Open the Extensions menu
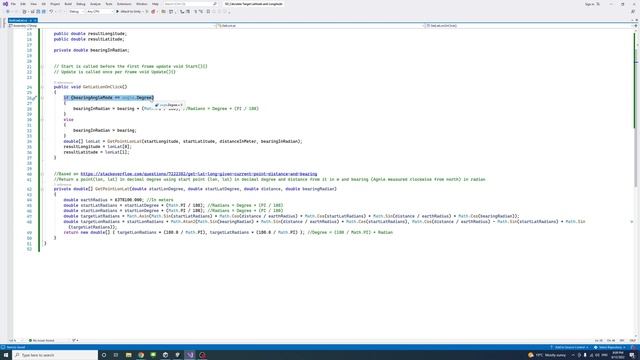 124,4
